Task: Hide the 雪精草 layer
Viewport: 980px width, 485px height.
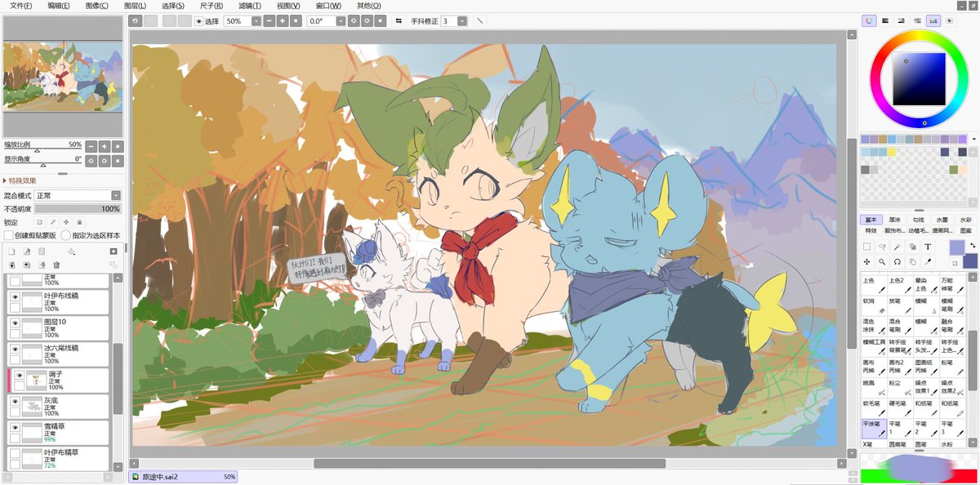Action: pos(15,427)
